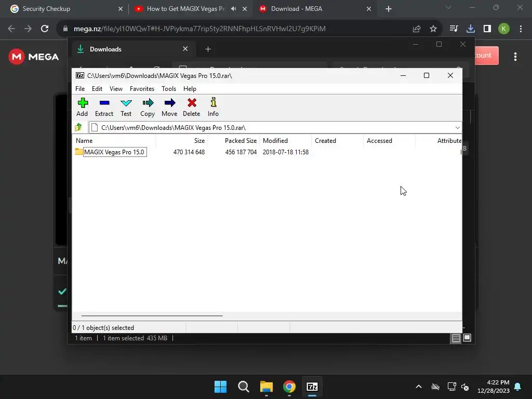Expand the 7-Zip path dropdown
The height and width of the screenshot is (399, 532).
pos(457,128)
